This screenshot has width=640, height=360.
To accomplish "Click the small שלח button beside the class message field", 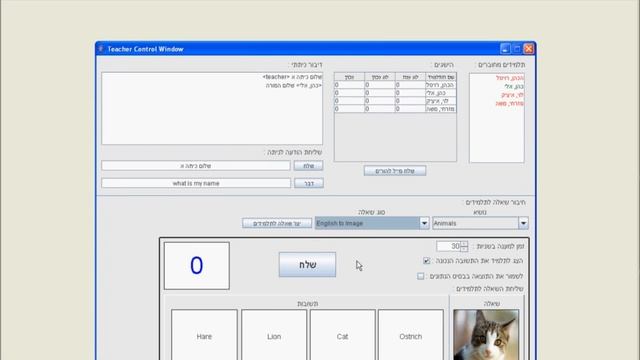I will (x=308, y=166).
